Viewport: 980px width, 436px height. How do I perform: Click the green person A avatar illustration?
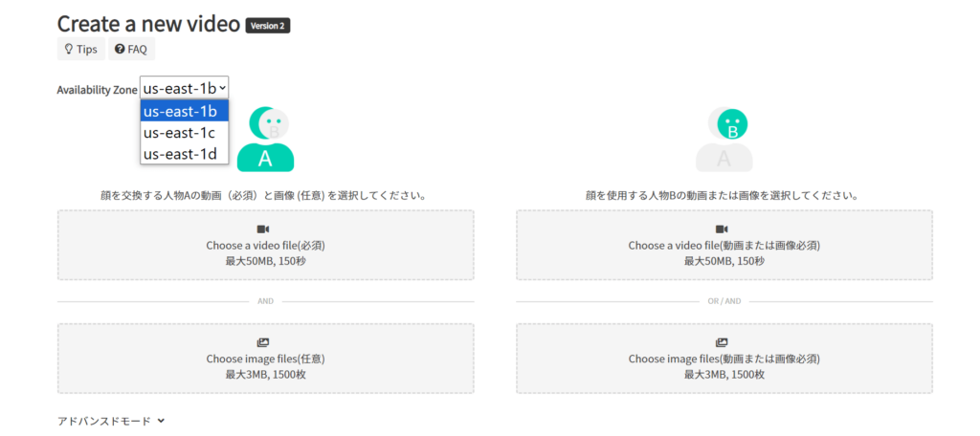tap(265, 139)
